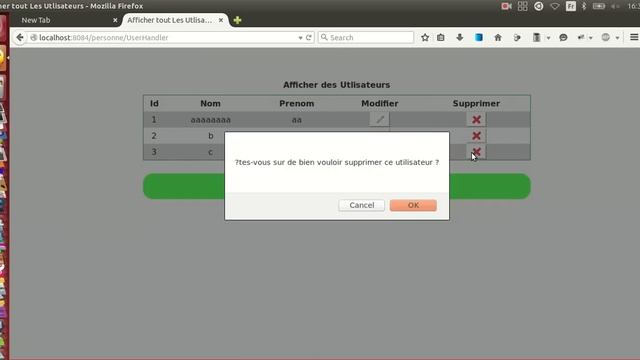The image size is (640, 360).
Task: Click the Afficher des Utlisateurs heading
Action: 337,85
